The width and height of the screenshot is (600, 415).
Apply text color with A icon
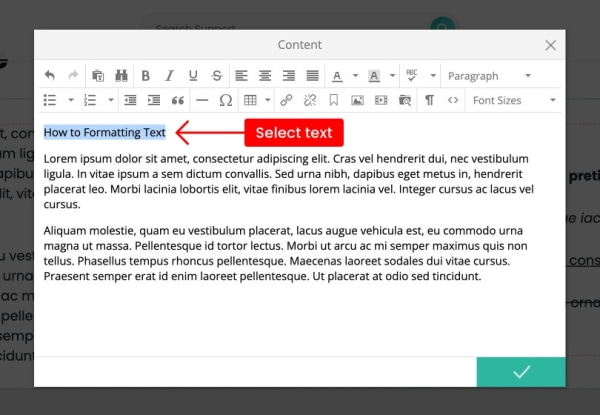click(x=337, y=76)
